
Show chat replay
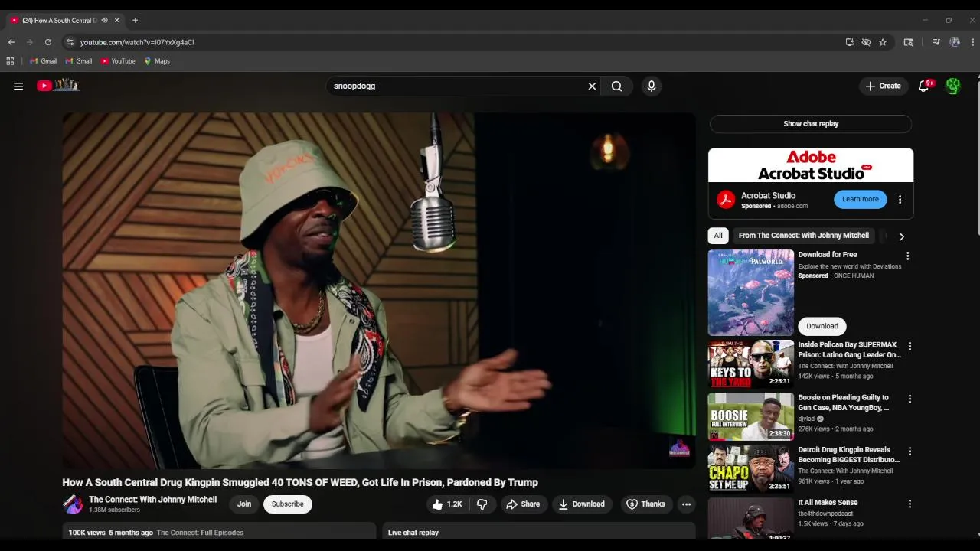pos(811,124)
